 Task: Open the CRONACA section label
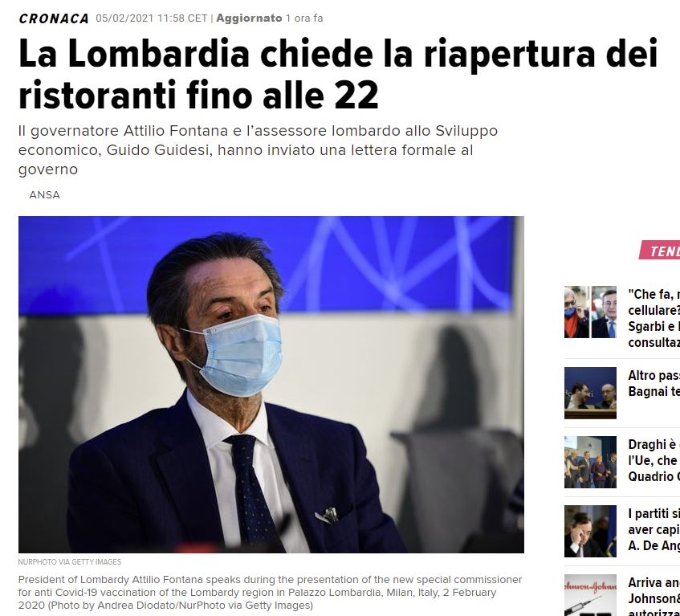pyautogui.click(x=54, y=18)
